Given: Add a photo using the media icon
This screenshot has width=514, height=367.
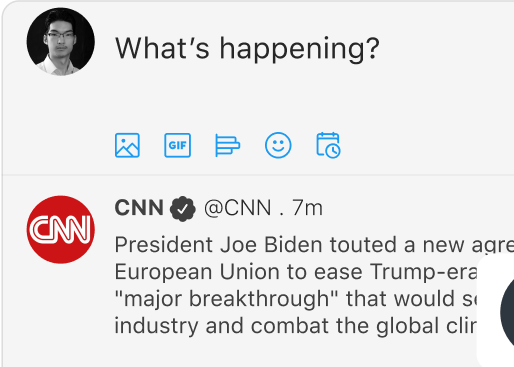Looking at the screenshot, I should click(x=127, y=145).
